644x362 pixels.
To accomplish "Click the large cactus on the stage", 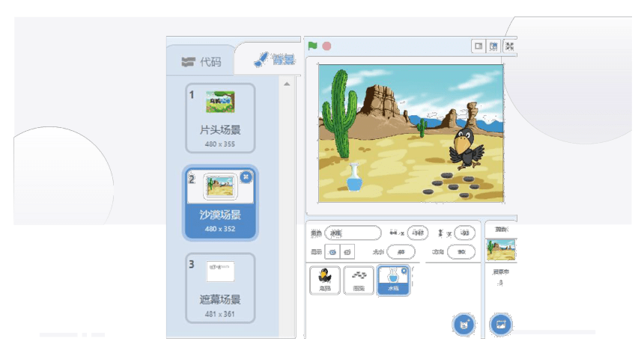I will tap(339, 114).
